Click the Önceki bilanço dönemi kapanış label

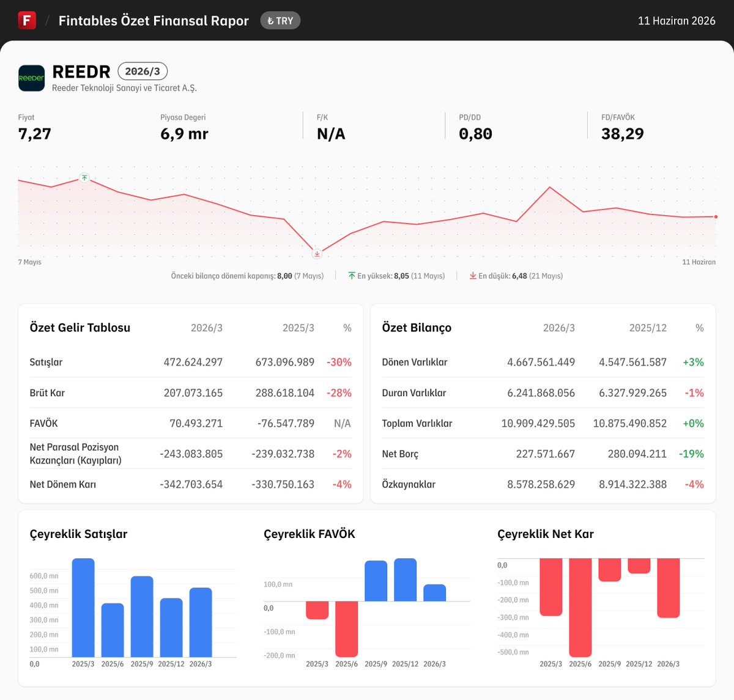(223, 276)
